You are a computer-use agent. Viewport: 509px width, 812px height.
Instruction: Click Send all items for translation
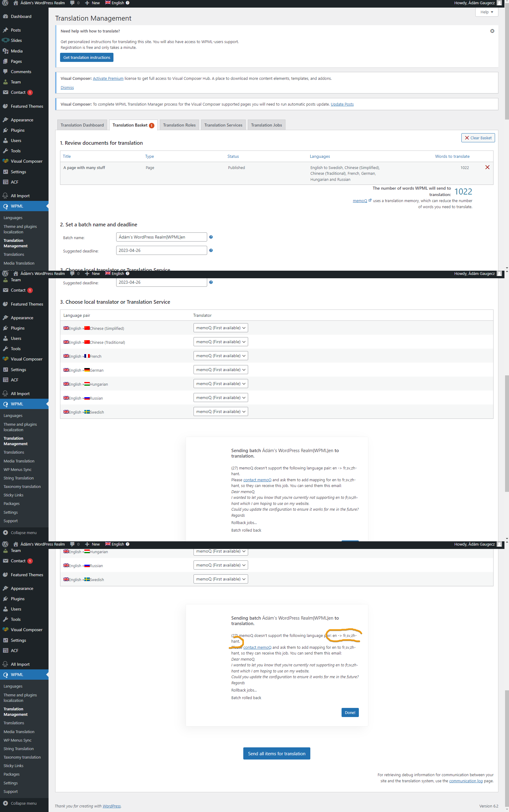[277, 754]
